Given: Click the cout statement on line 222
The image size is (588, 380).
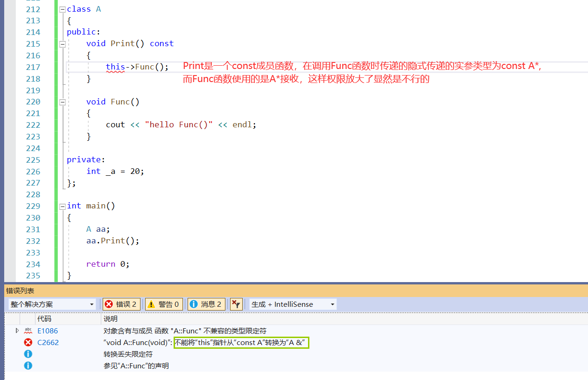Looking at the screenshot, I should pyautogui.click(x=181, y=124).
